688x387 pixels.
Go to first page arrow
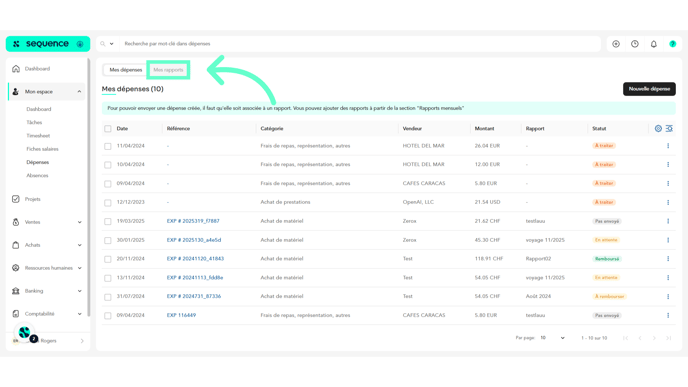click(625, 338)
